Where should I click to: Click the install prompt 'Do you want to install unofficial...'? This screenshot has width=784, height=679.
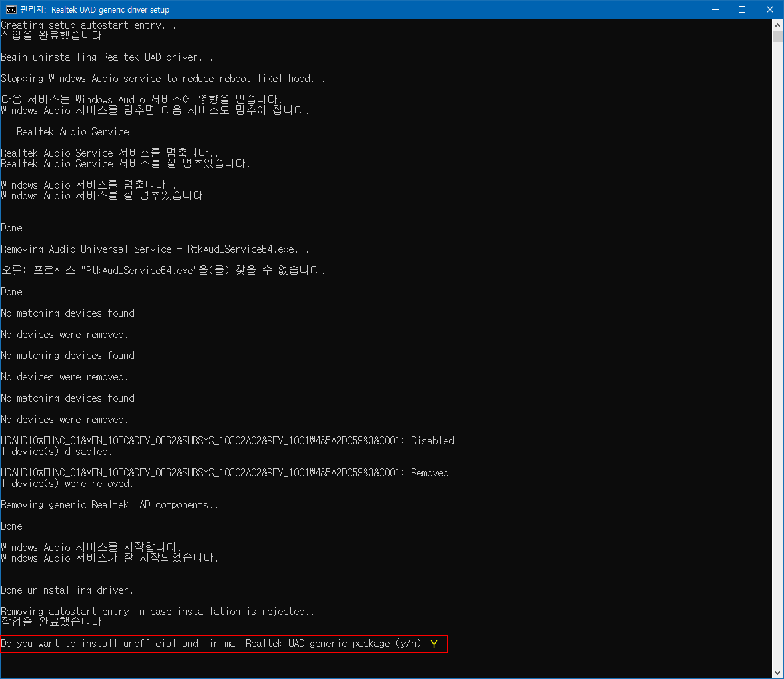(x=214, y=644)
